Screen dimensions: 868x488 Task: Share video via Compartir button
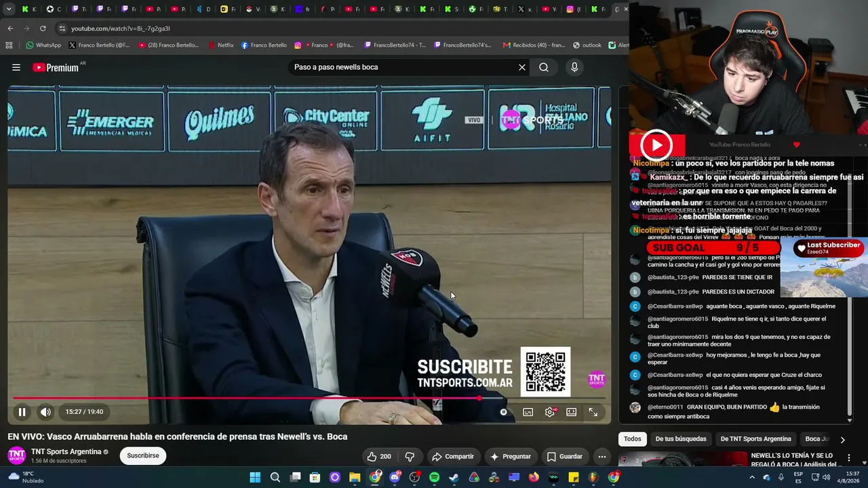[x=453, y=456]
